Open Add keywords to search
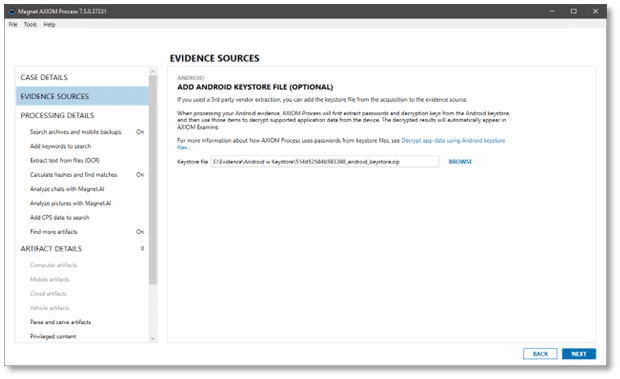The image size is (620, 379). [x=60, y=146]
